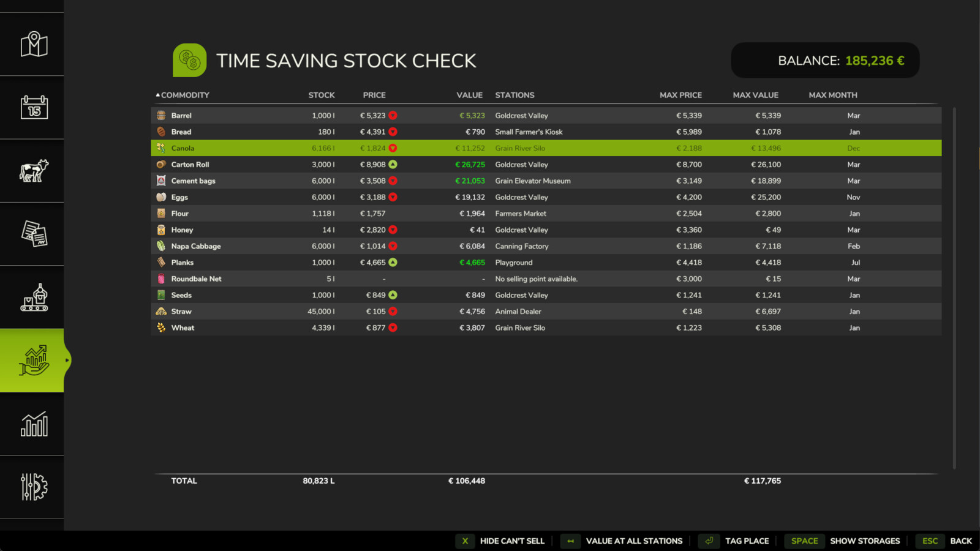
Task: Click the sort triangle on the Commodity header
Action: [x=157, y=95]
